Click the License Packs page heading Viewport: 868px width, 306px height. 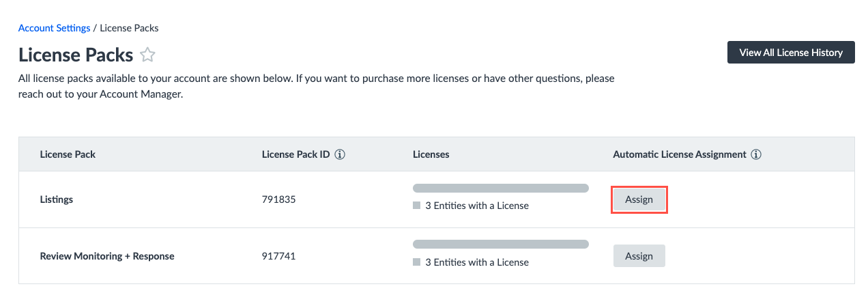point(75,55)
